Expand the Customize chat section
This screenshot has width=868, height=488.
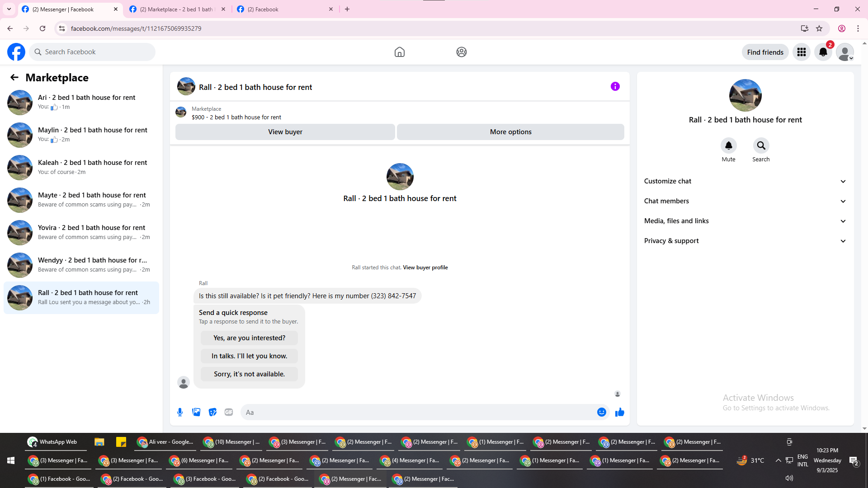[x=745, y=181]
